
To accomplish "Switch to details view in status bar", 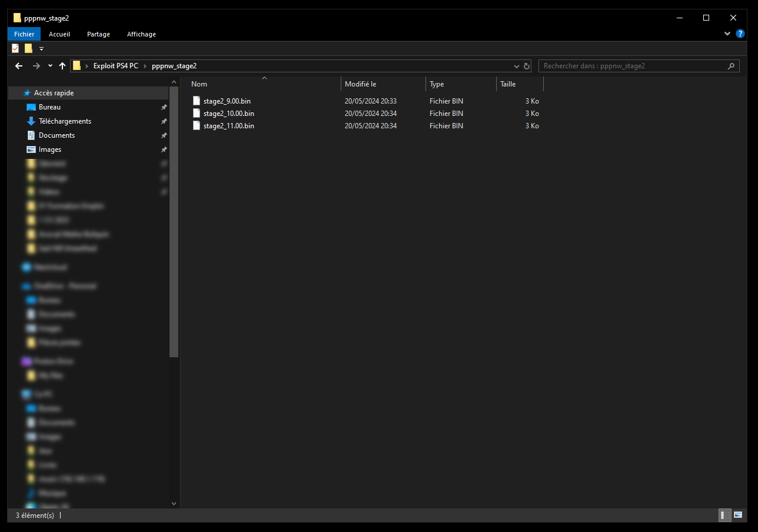I will (x=725, y=515).
